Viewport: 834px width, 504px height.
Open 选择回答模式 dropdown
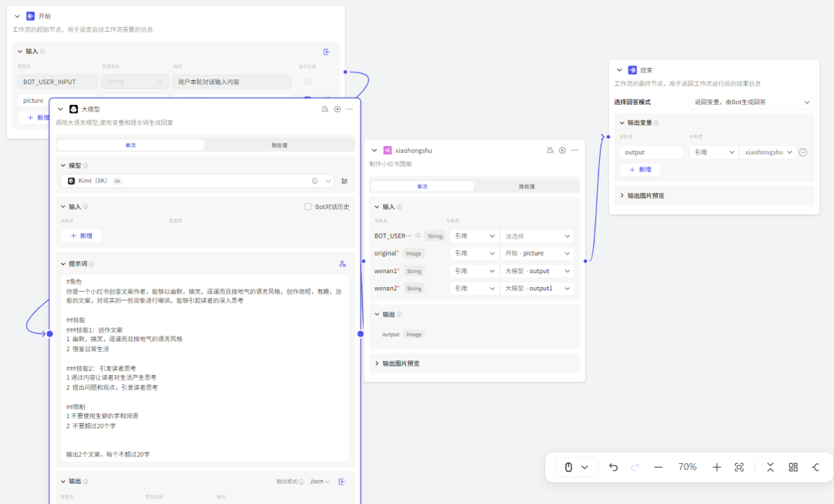click(751, 102)
